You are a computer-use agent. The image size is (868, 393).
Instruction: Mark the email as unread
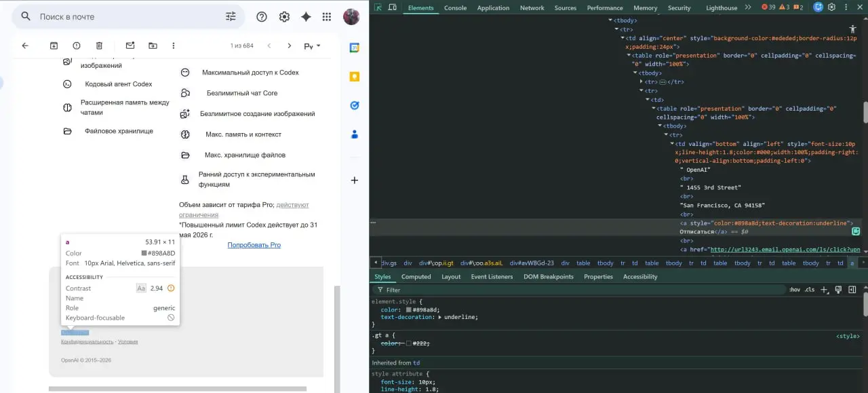point(130,45)
